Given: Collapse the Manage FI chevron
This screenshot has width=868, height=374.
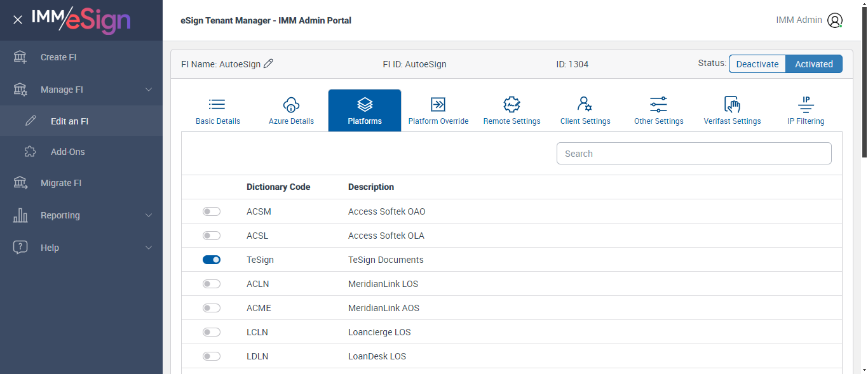Looking at the screenshot, I should coord(149,90).
